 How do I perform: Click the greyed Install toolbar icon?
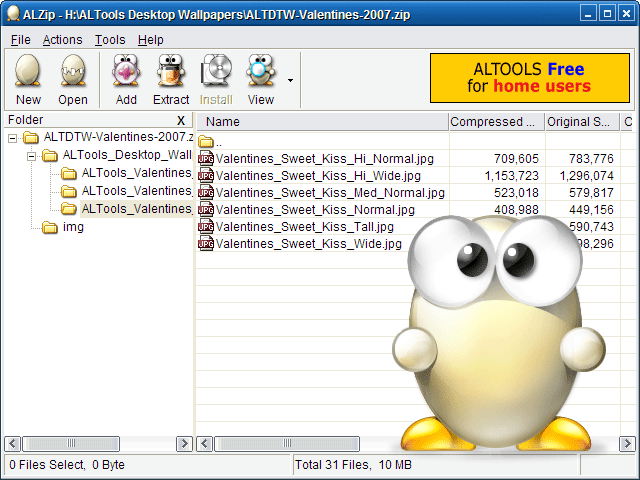tap(216, 71)
